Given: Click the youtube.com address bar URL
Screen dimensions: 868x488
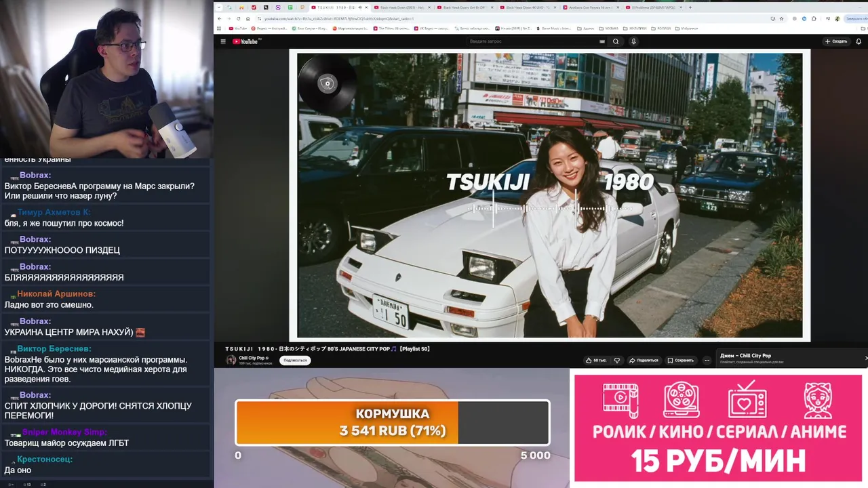Looking at the screenshot, I should tap(339, 19).
